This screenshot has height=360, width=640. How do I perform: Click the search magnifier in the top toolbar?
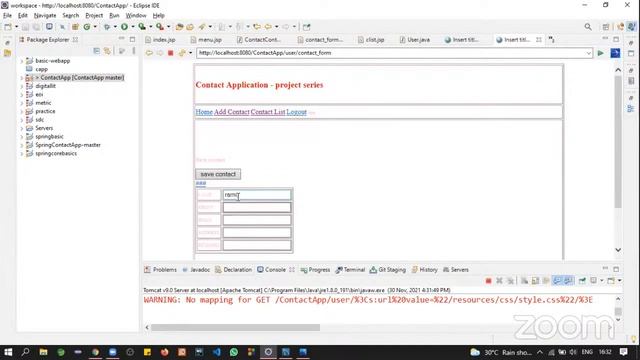588,27
